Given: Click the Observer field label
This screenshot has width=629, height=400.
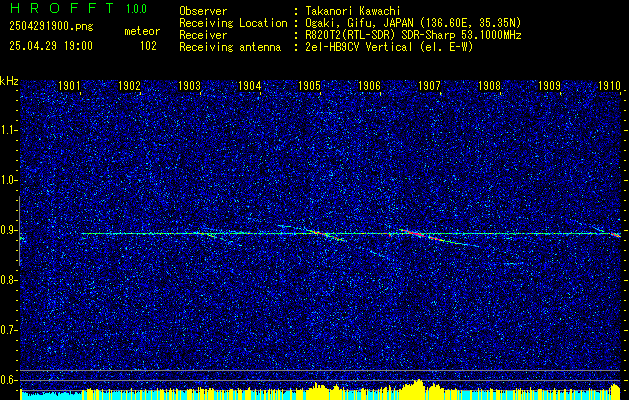Looking at the screenshot, I should pos(203,11).
